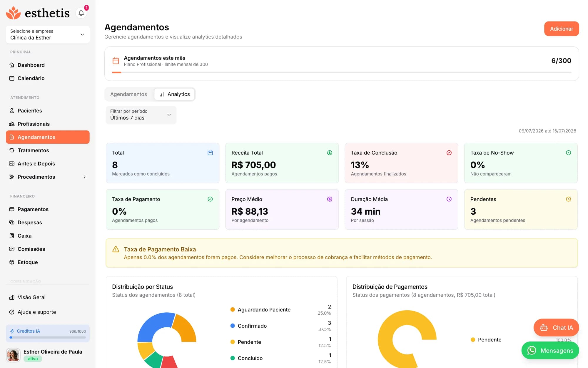Image resolution: width=588 pixels, height=368 pixels.
Task: Click the Confirmado blue legend dot
Action: tap(233, 326)
